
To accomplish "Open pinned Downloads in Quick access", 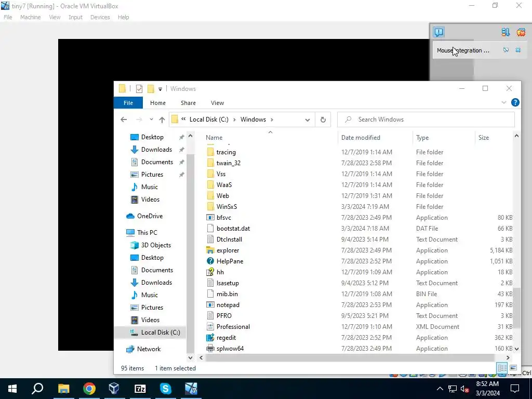I will pos(156,150).
